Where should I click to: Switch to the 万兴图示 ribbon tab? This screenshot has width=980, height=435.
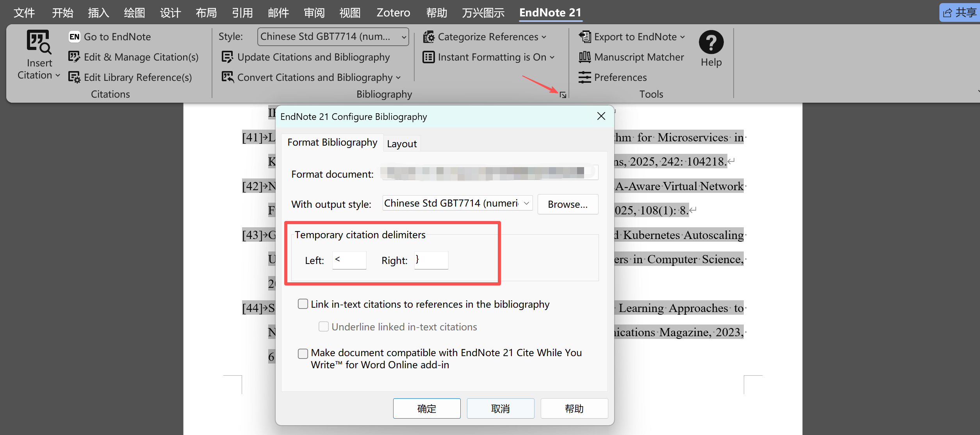pyautogui.click(x=483, y=13)
